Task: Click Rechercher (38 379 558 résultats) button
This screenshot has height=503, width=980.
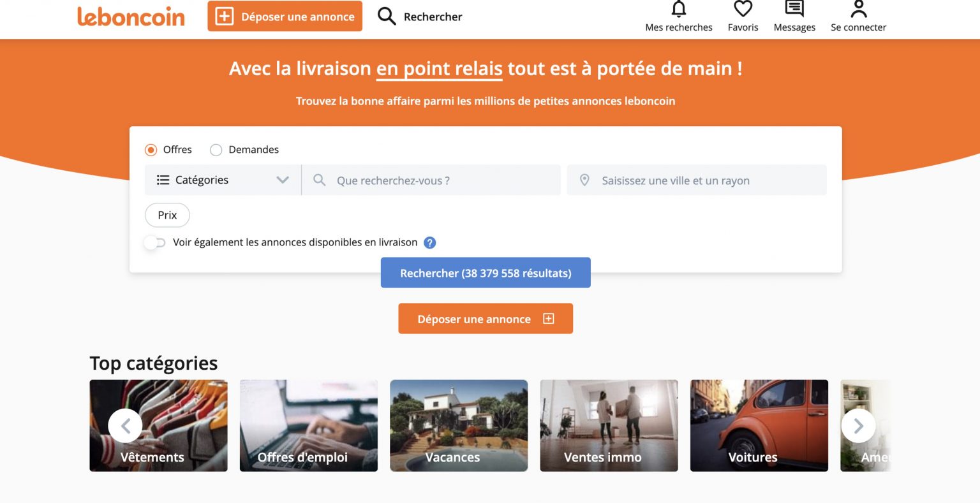Action: click(486, 273)
